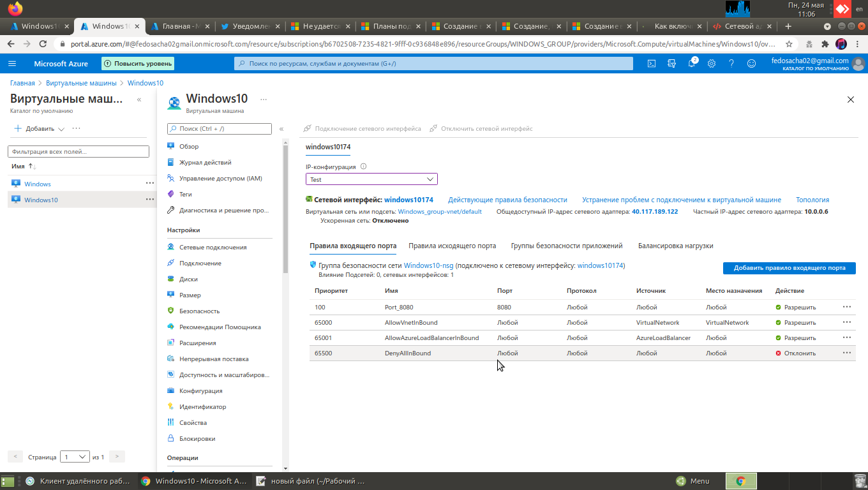Screen dimensions: 868x490
Task: Open more options for AllowAzureLoadBalancerInBound rule
Action: tap(847, 338)
